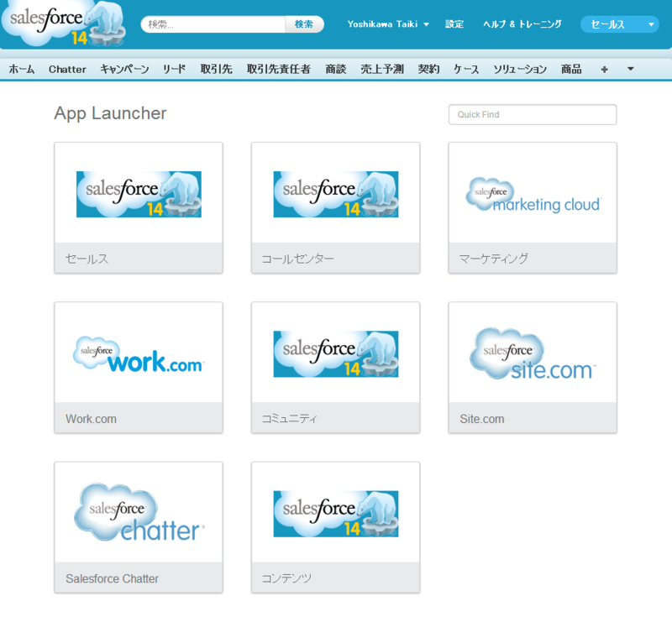
Task: Expand the tab bar overflow arrow
Action: point(631,69)
